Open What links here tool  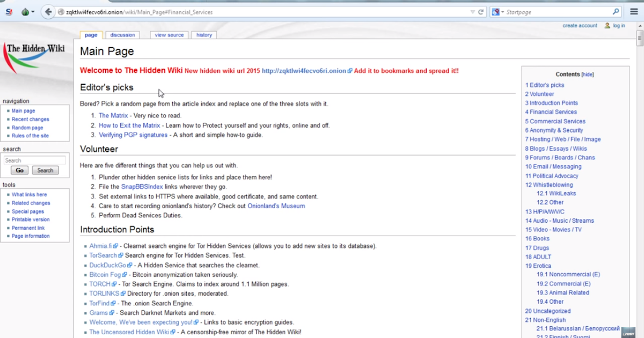click(x=30, y=195)
